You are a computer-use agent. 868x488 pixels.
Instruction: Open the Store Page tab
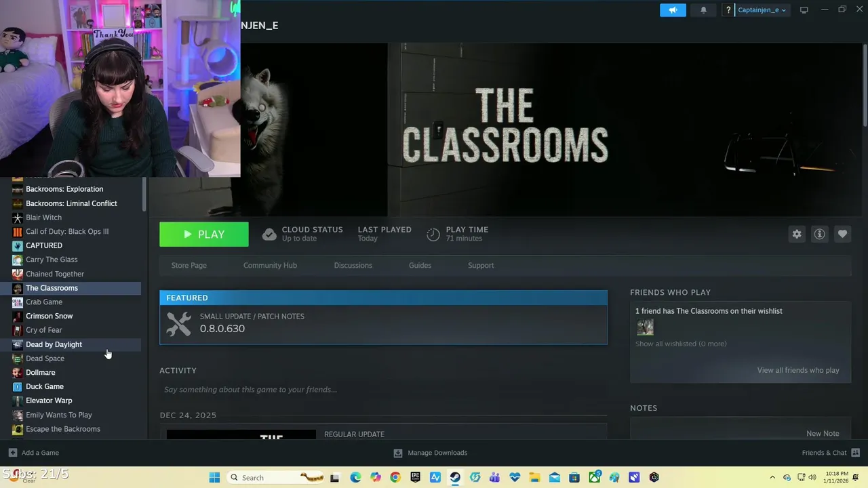pos(189,265)
